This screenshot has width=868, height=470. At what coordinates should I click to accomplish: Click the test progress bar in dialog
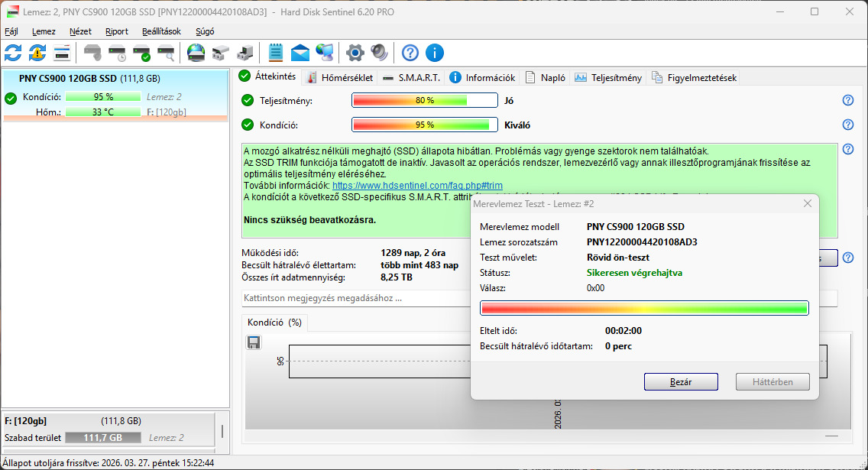pyautogui.click(x=644, y=308)
